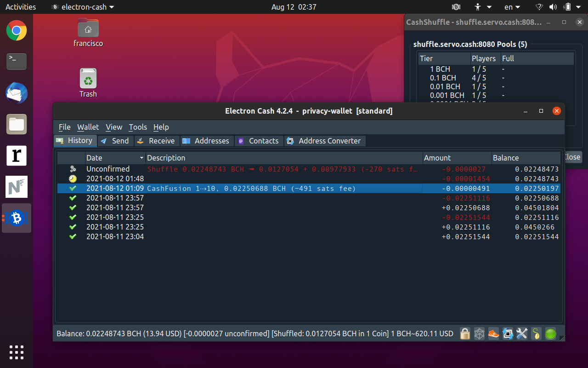Open the network Wi-Fi indicator in top bar
This screenshot has width=588, height=368.
(x=539, y=7)
